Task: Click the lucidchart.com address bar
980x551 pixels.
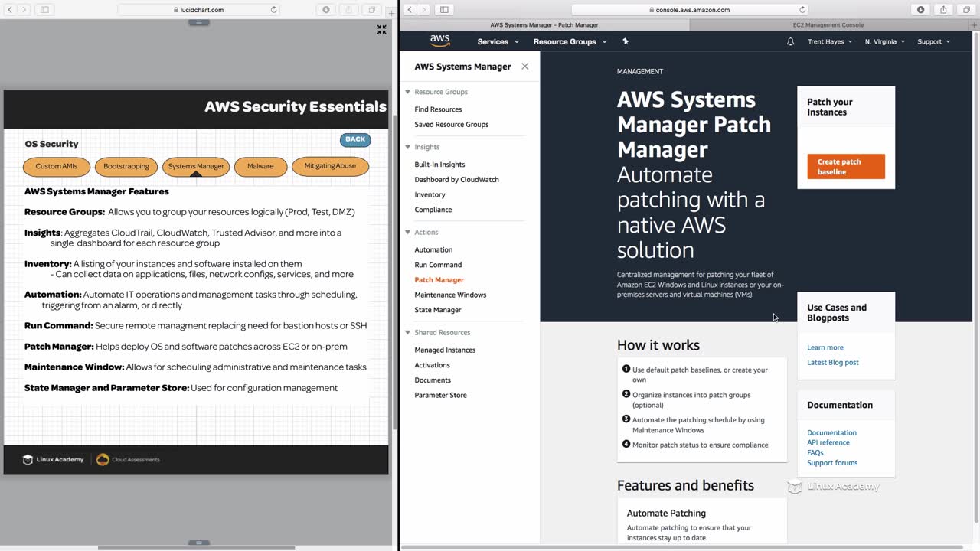Action: 199,10
